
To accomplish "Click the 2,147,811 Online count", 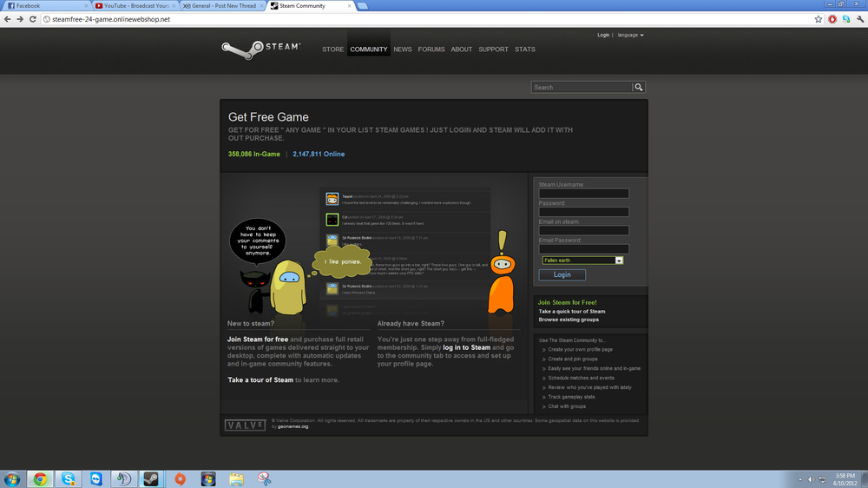I will [x=319, y=154].
